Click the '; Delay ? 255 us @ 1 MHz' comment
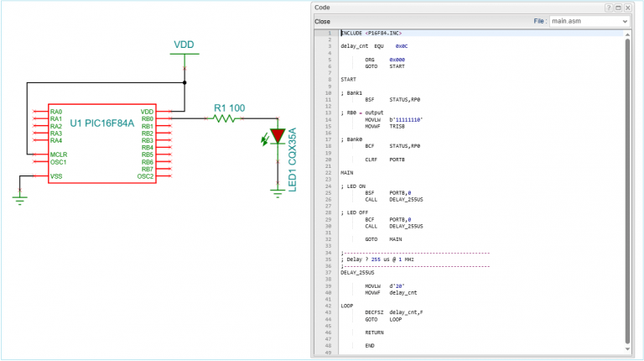This screenshot has width=644, height=361. tap(377, 259)
